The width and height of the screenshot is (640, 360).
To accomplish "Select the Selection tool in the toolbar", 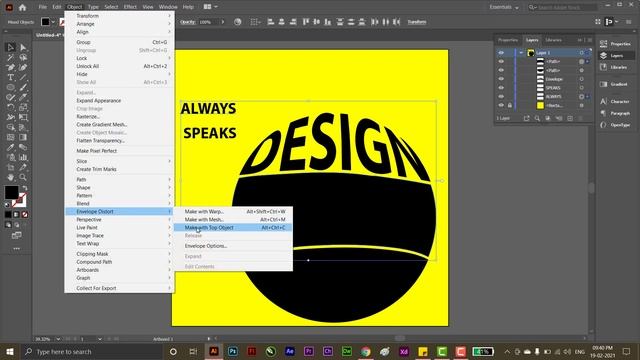I will [11, 47].
